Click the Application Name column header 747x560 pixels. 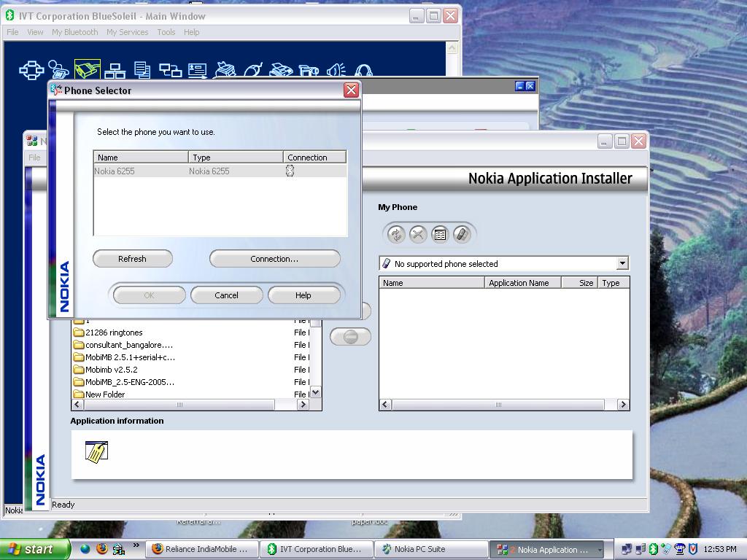coord(523,283)
